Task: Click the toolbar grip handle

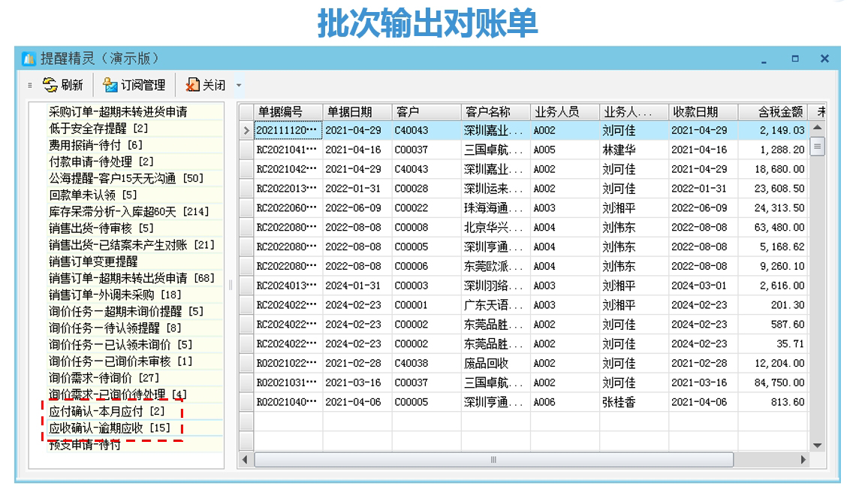Action: [30, 86]
